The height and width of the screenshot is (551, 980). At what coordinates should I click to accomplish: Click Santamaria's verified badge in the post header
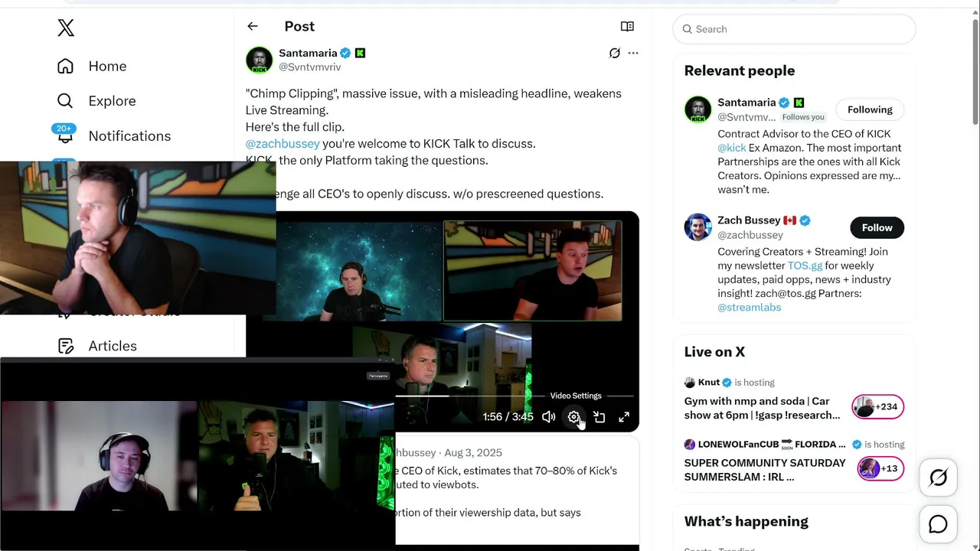coord(346,54)
